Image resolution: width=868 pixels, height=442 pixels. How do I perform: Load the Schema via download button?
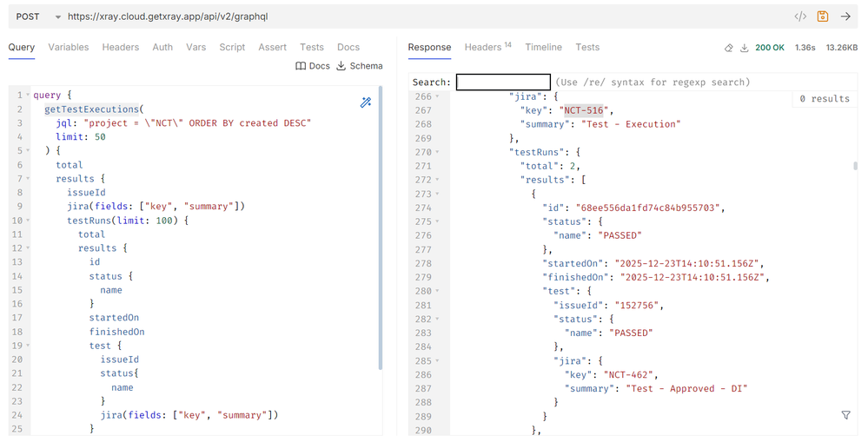[x=359, y=66]
